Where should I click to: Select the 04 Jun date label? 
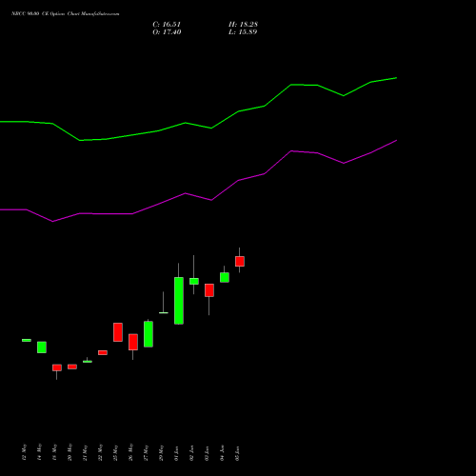222,453
